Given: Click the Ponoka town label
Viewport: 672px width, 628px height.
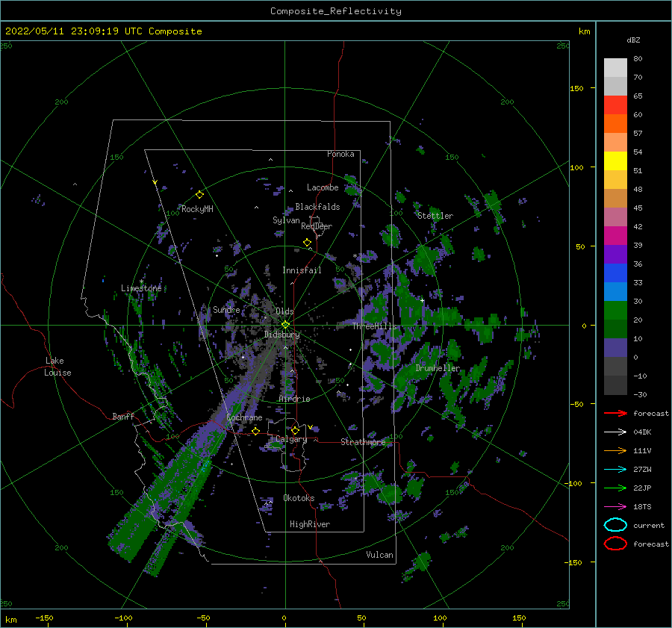Looking at the screenshot, I should tap(340, 154).
